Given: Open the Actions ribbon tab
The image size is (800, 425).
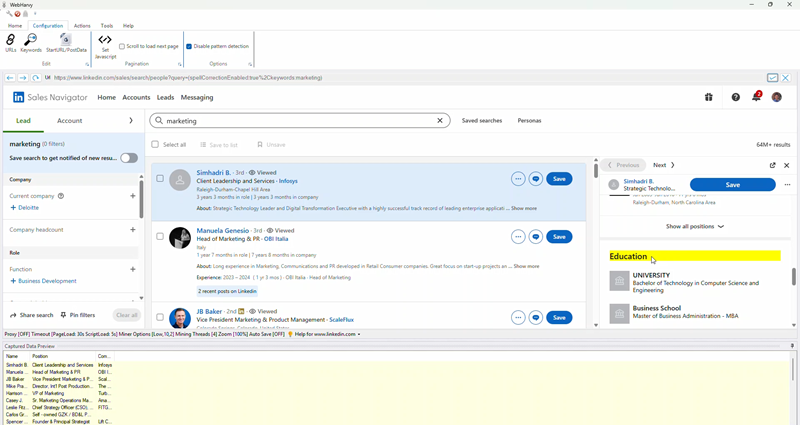Looking at the screenshot, I should pos(82,26).
